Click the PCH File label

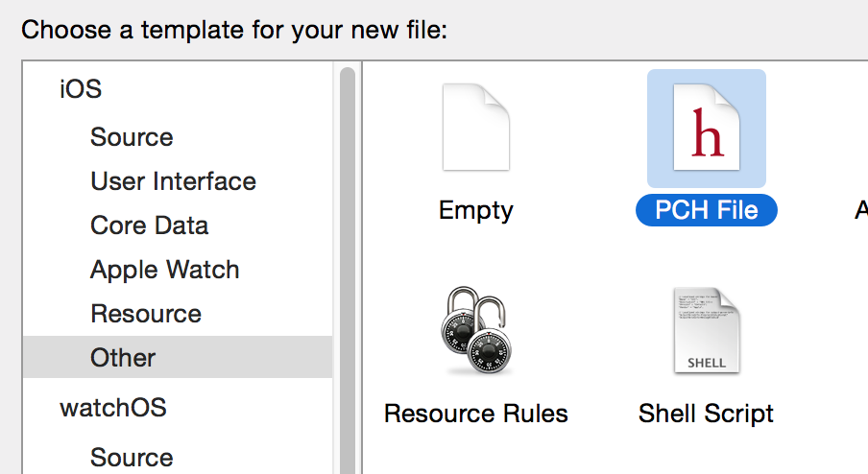(707, 210)
